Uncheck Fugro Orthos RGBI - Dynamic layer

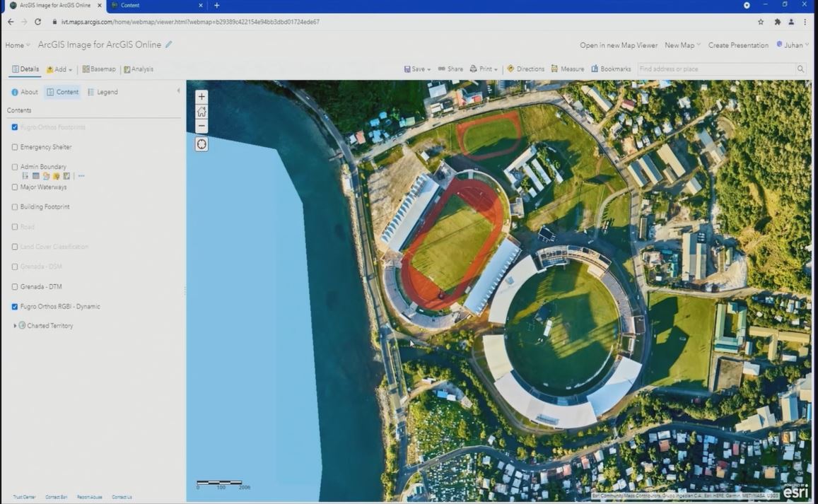(x=15, y=307)
